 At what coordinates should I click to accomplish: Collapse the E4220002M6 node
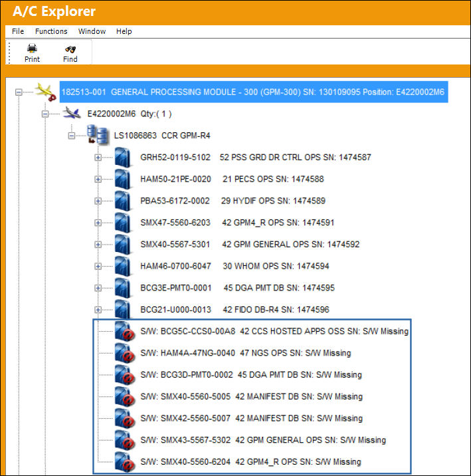pyautogui.click(x=45, y=114)
